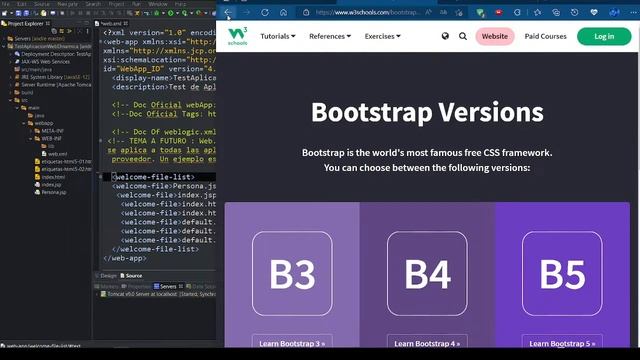Open Eclipse Run menu

(x=136, y=4)
